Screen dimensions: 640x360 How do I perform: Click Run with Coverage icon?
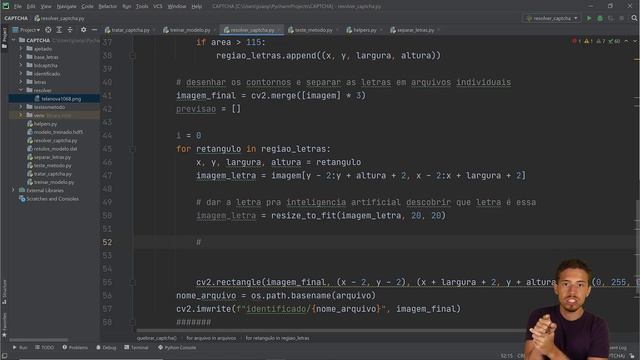(x=611, y=18)
